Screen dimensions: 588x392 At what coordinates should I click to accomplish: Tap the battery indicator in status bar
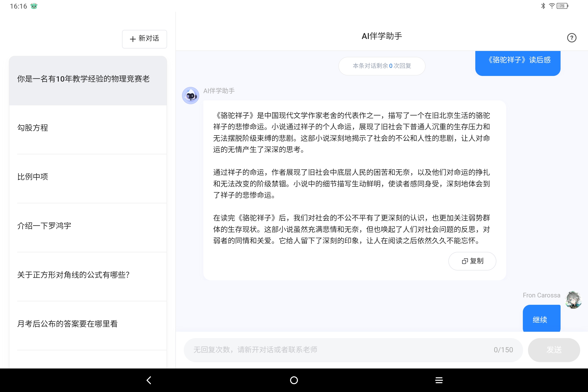(562, 6)
